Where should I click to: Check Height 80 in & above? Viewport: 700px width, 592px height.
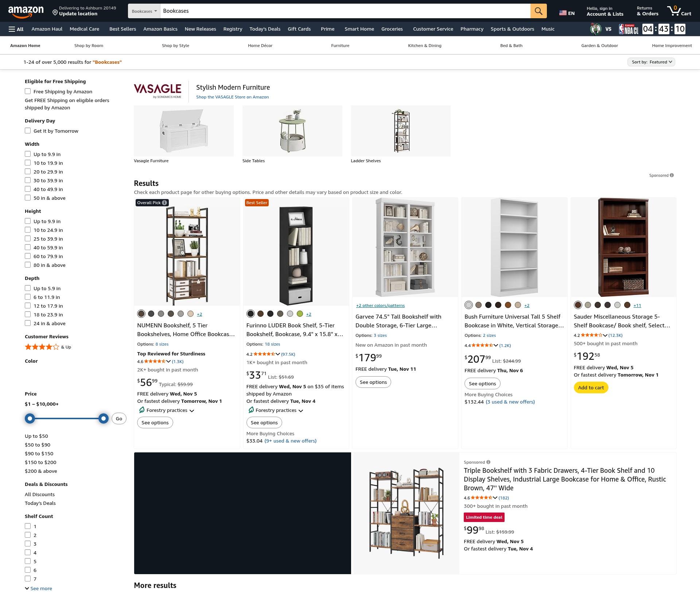(x=28, y=265)
